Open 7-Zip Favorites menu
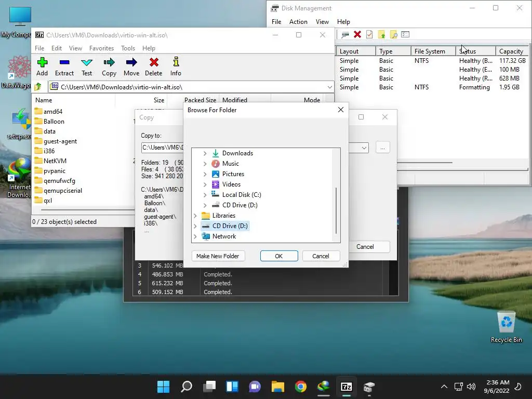 (101, 48)
